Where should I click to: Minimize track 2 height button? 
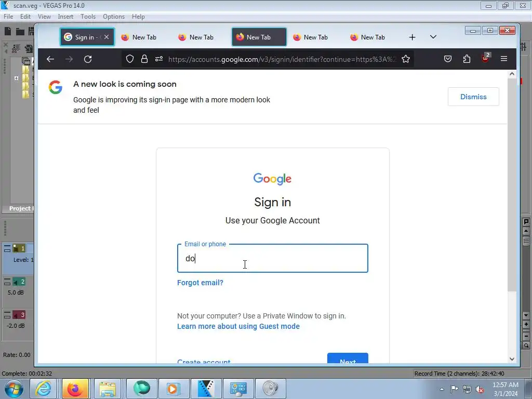point(7,280)
